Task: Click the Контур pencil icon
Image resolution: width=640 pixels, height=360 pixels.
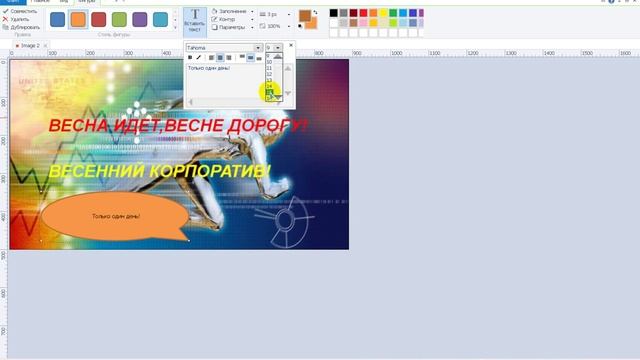Action: (214, 19)
